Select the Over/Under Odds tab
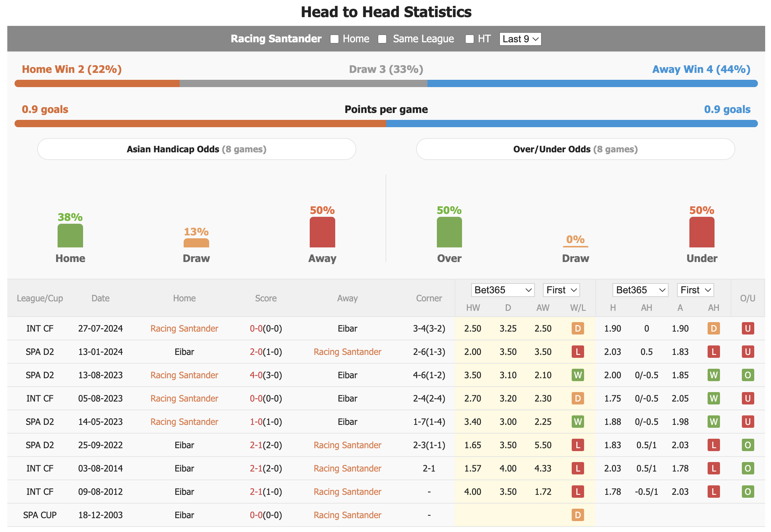The width and height of the screenshot is (771, 532). (575, 149)
